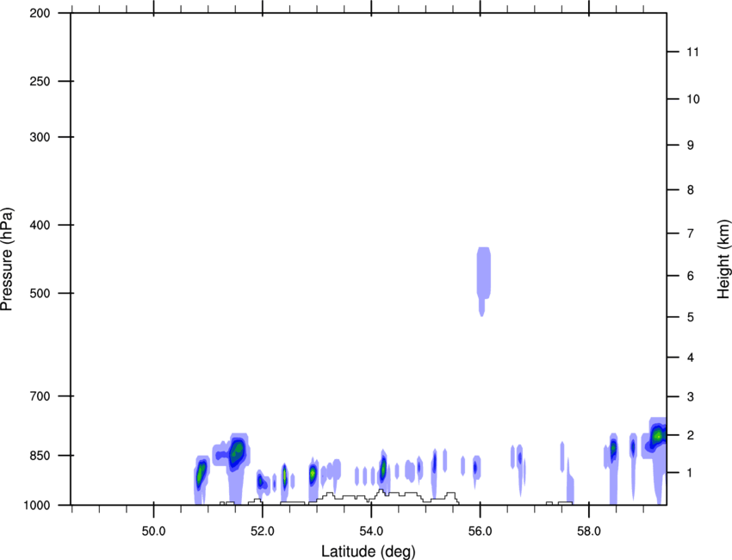Image resolution: width=732 pixels, height=560 pixels.
Task: Select the 850 pressure tick label
Action: pos(40,456)
